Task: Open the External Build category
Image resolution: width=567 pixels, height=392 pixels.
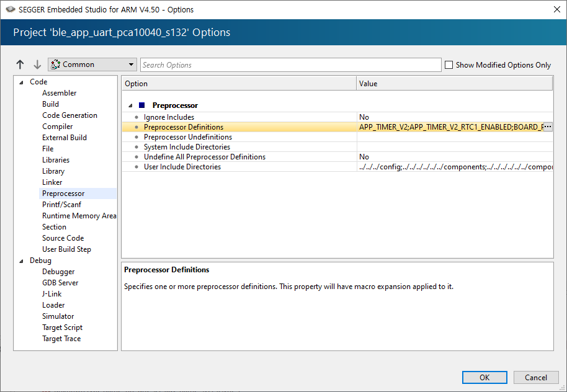Action: coord(65,138)
